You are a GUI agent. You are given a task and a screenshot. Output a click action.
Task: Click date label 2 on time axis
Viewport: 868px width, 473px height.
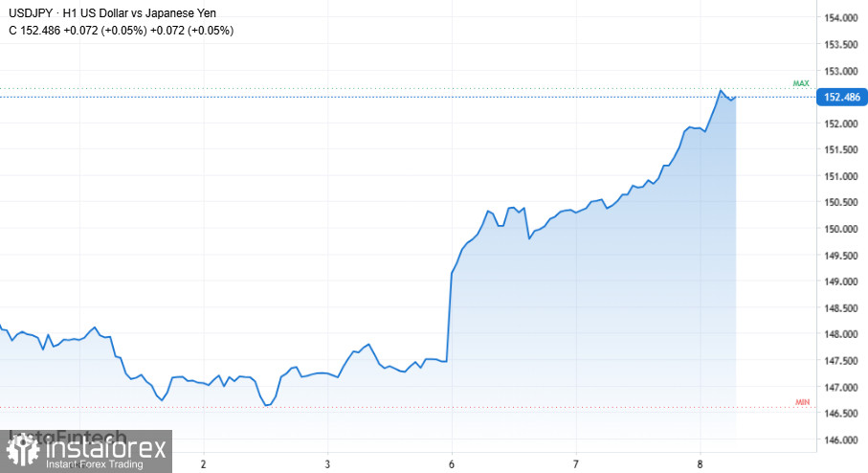pyautogui.click(x=204, y=463)
